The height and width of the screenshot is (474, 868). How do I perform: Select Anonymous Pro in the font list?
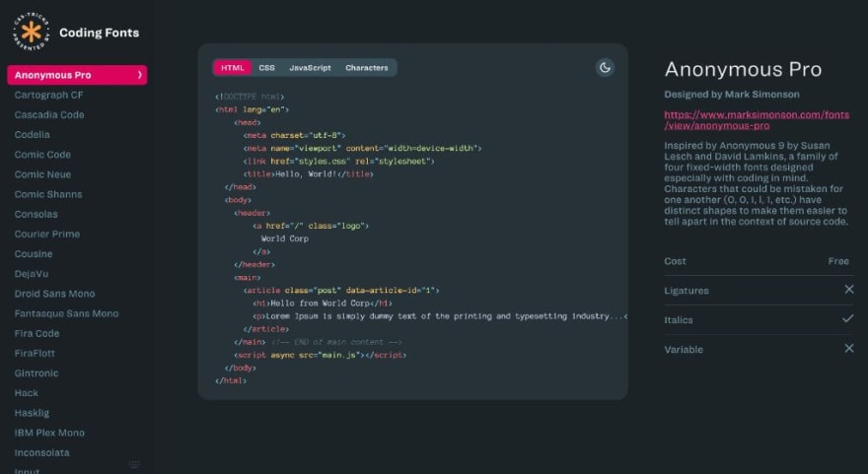[x=77, y=75]
